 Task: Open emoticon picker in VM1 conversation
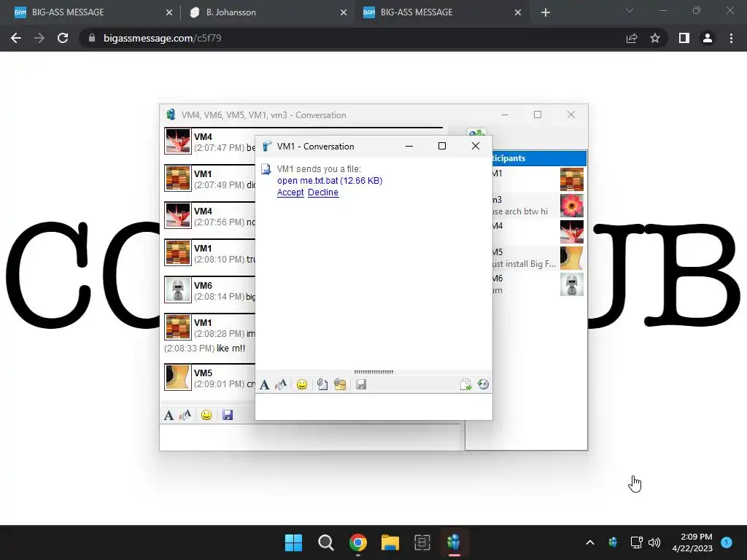[x=301, y=385]
